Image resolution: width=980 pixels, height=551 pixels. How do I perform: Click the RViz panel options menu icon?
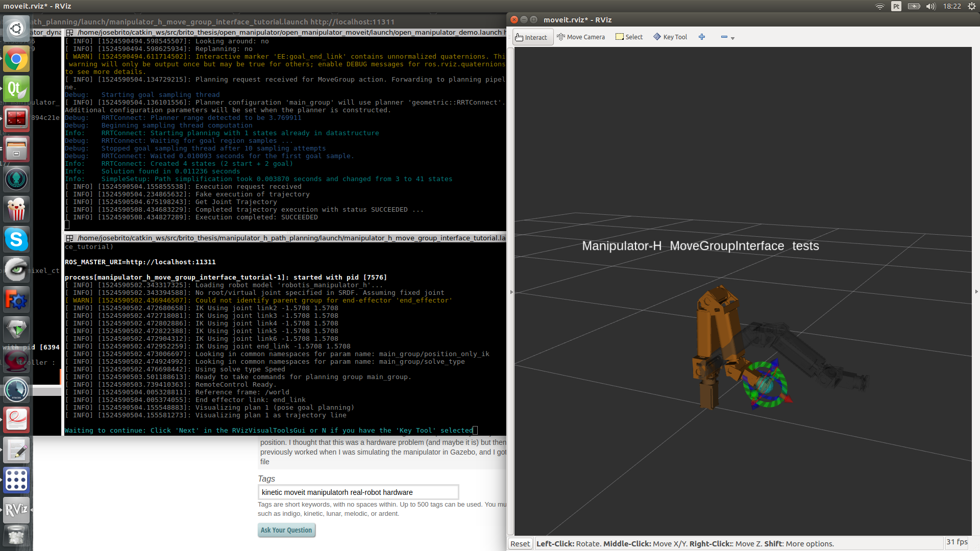[x=732, y=38]
